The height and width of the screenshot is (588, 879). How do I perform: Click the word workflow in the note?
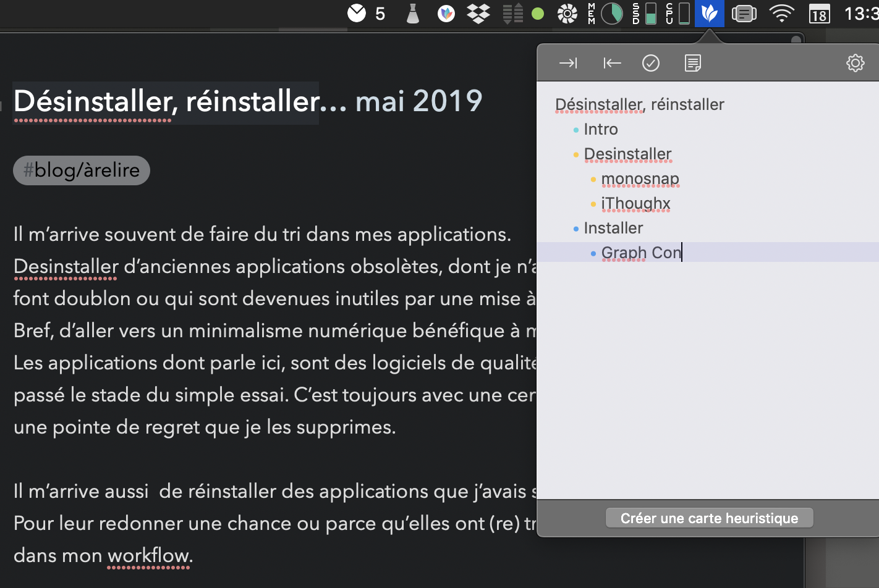(x=148, y=555)
